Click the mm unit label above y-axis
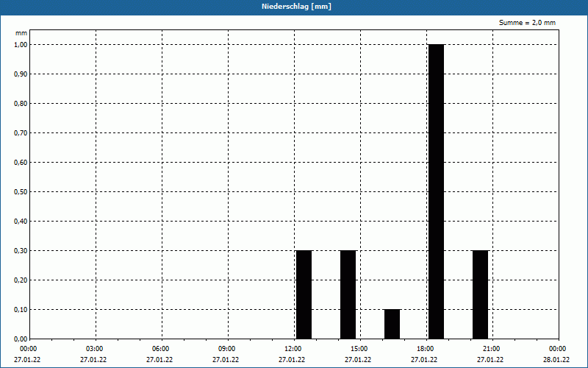588x368 pixels. click(21, 33)
